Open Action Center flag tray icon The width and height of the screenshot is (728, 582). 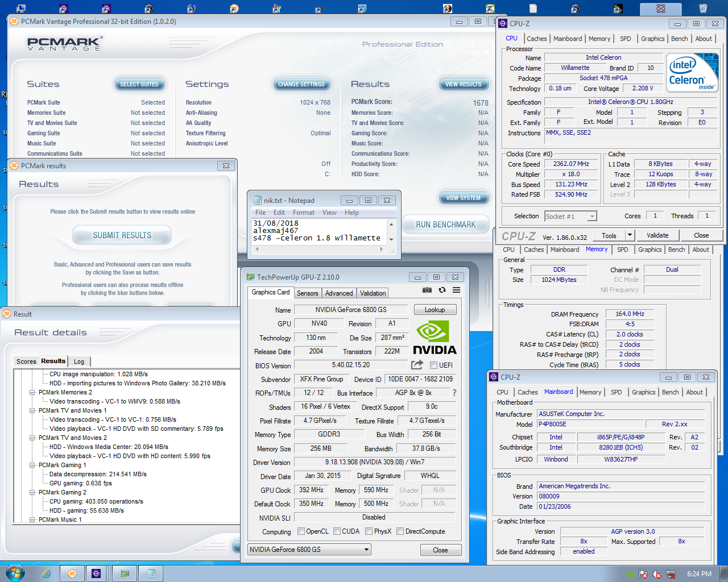[643, 574]
